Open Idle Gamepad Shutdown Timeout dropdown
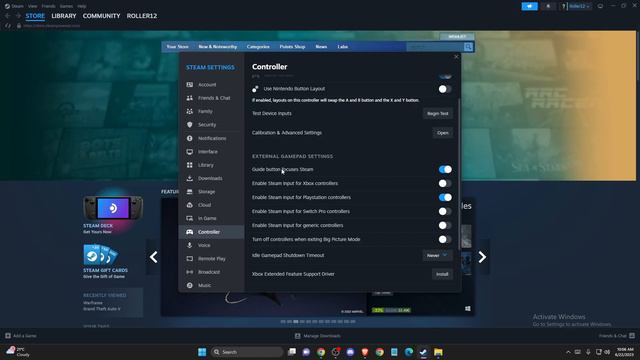 coord(437,256)
